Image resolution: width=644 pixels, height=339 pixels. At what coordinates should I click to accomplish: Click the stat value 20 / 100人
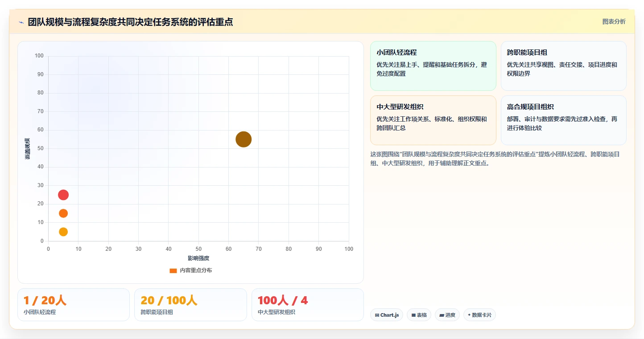(x=169, y=300)
